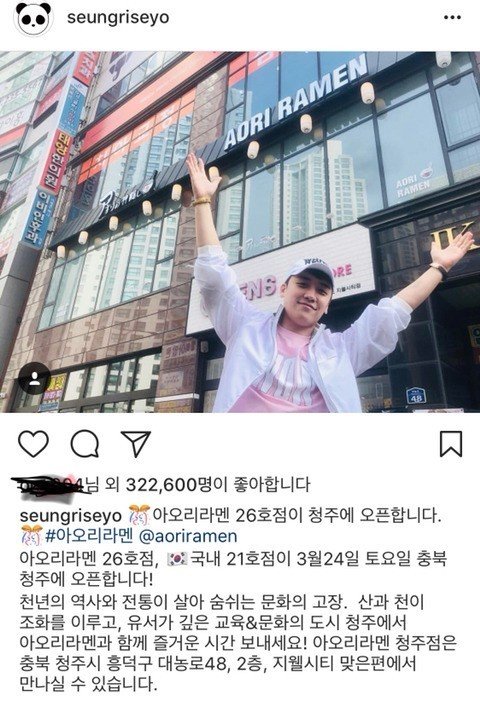The width and height of the screenshot is (480, 703).
Task: Open seungriseyo username beginning the caption
Action: coord(71,515)
